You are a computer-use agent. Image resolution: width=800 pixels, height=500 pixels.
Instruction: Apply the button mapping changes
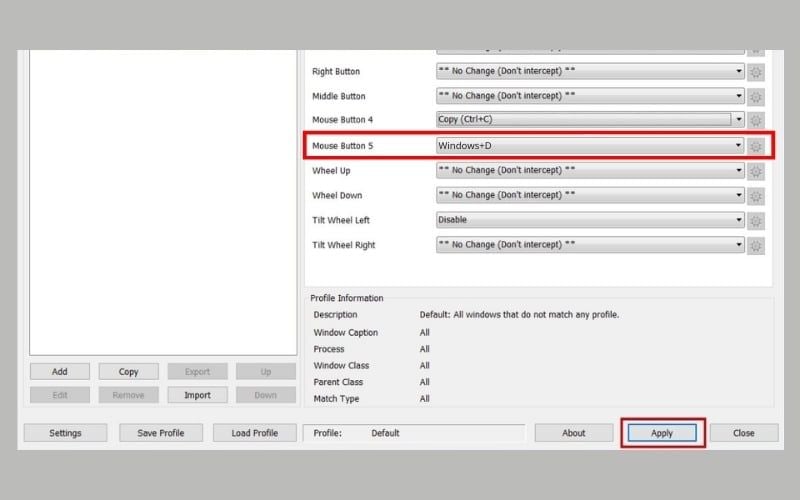point(662,433)
